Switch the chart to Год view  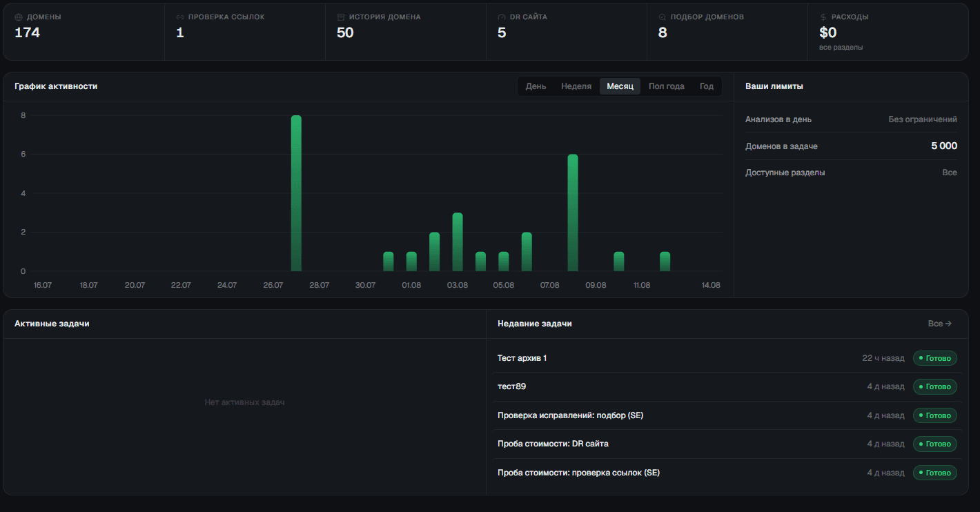pos(707,86)
